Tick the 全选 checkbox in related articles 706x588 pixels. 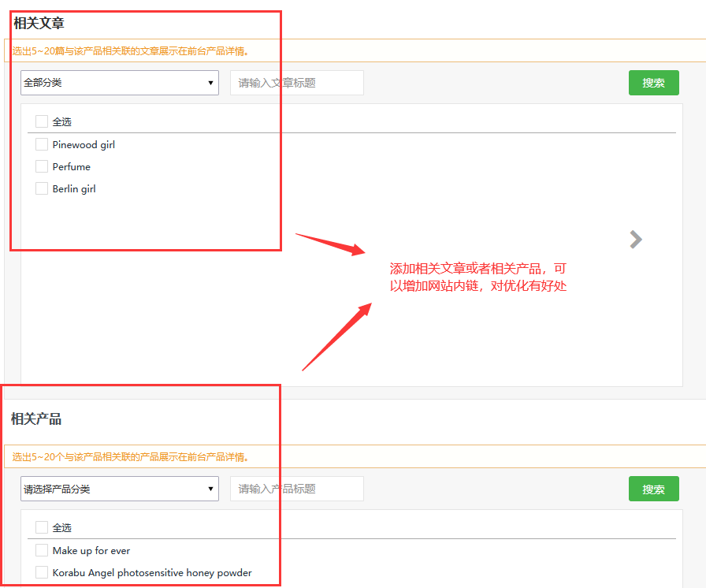point(42,121)
